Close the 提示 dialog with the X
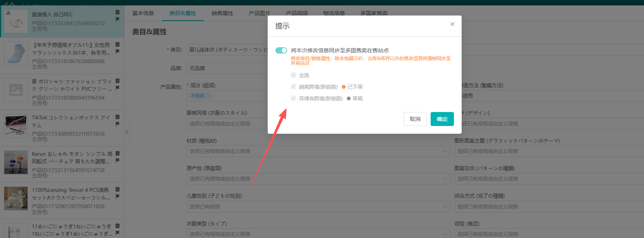This screenshot has width=644, height=238. point(452,24)
